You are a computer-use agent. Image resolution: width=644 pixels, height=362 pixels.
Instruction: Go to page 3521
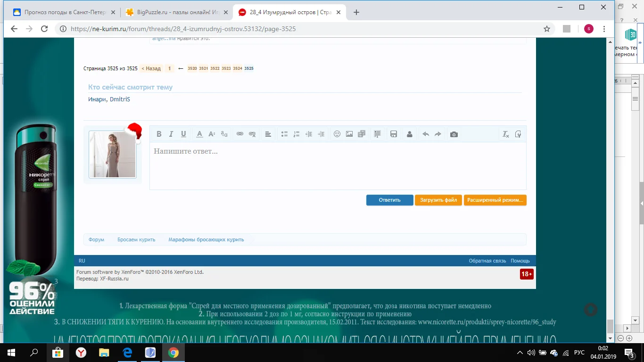204,68
